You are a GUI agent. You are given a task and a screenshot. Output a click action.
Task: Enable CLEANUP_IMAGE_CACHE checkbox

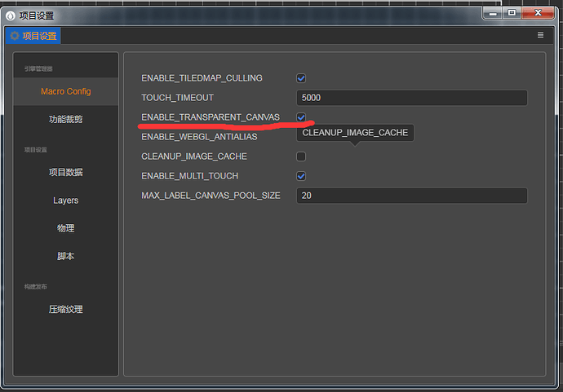click(x=301, y=156)
